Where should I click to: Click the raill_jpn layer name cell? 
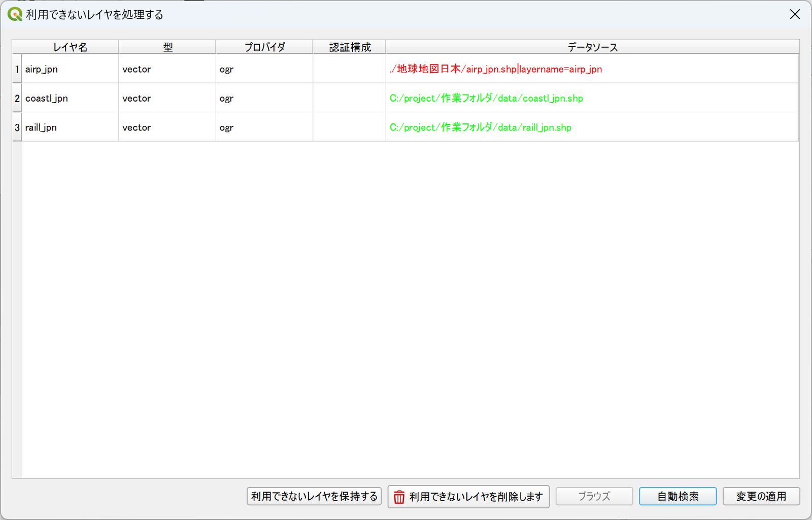pos(70,127)
